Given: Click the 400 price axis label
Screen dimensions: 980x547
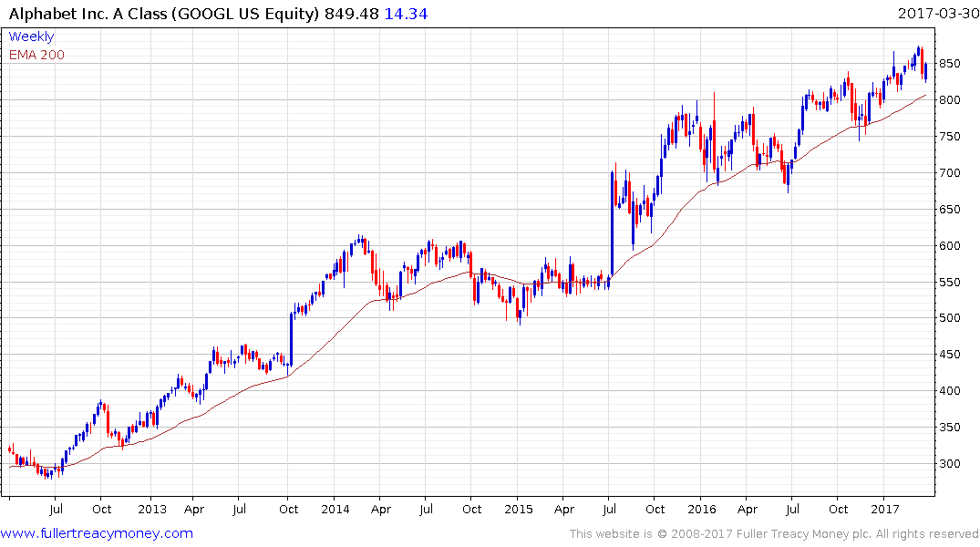Looking at the screenshot, I should pos(950,391).
